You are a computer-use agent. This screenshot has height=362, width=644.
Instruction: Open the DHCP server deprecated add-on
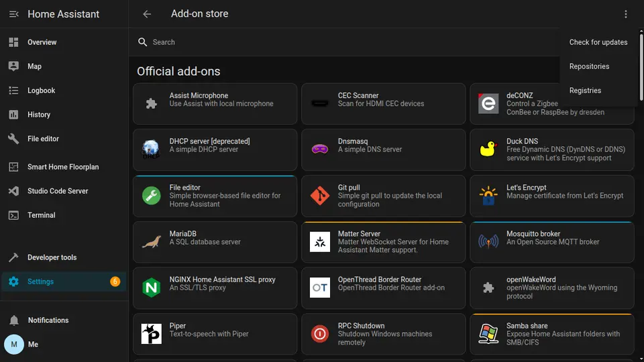[215, 149]
